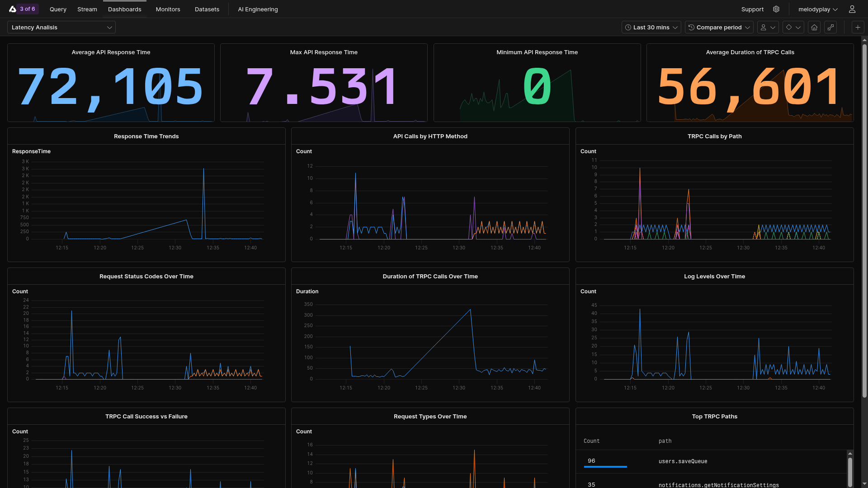Click the Support link
Screen dimensions: 868x488
(752, 9)
